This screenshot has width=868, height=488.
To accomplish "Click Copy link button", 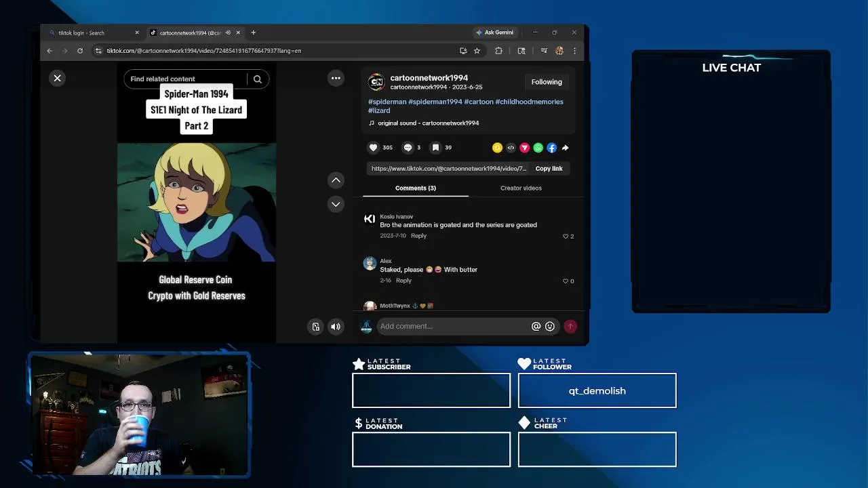I will pyautogui.click(x=549, y=169).
